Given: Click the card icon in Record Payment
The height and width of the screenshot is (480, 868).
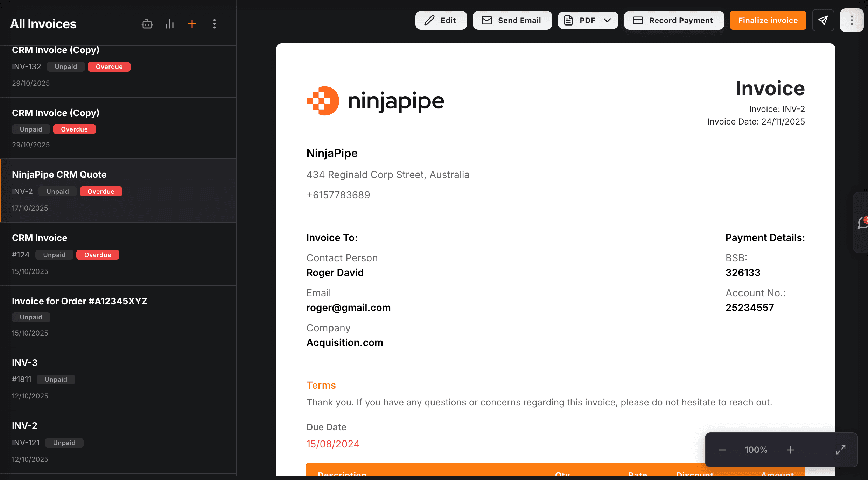Looking at the screenshot, I should 638,20.
